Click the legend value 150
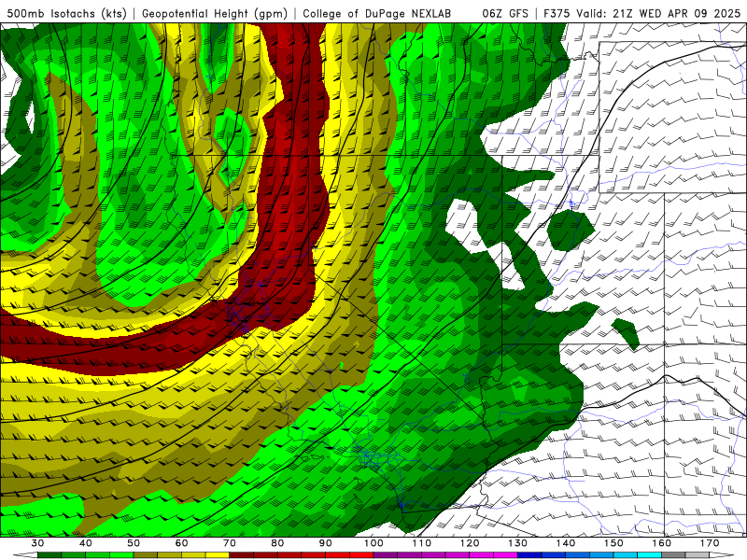The height and width of the screenshot is (560, 747). (614, 543)
